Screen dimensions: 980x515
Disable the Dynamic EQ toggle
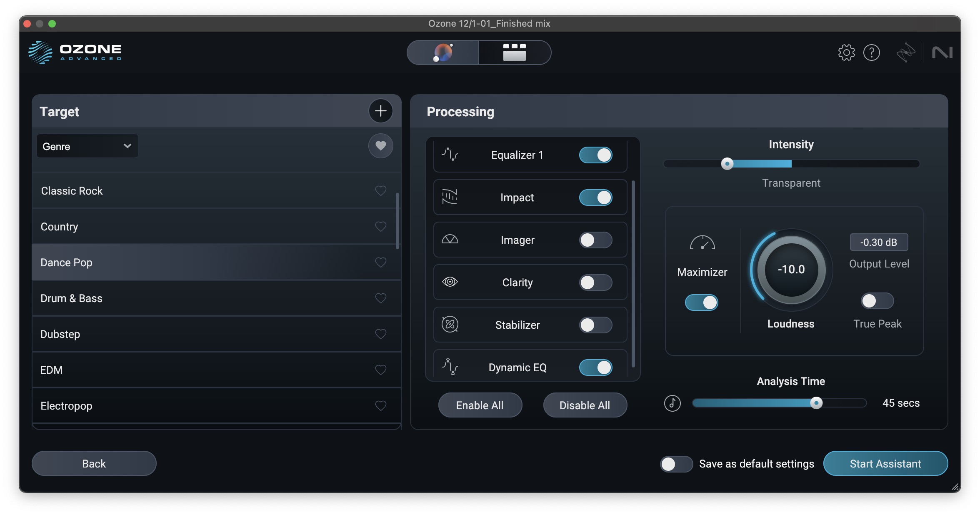coord(595,367)
